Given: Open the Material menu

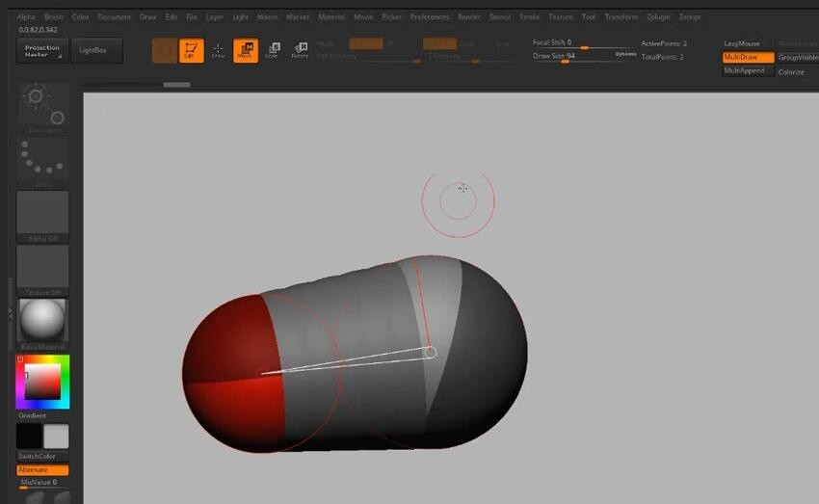Looking at the screenshot, I should pyautogui.click(x=331, y=17).
